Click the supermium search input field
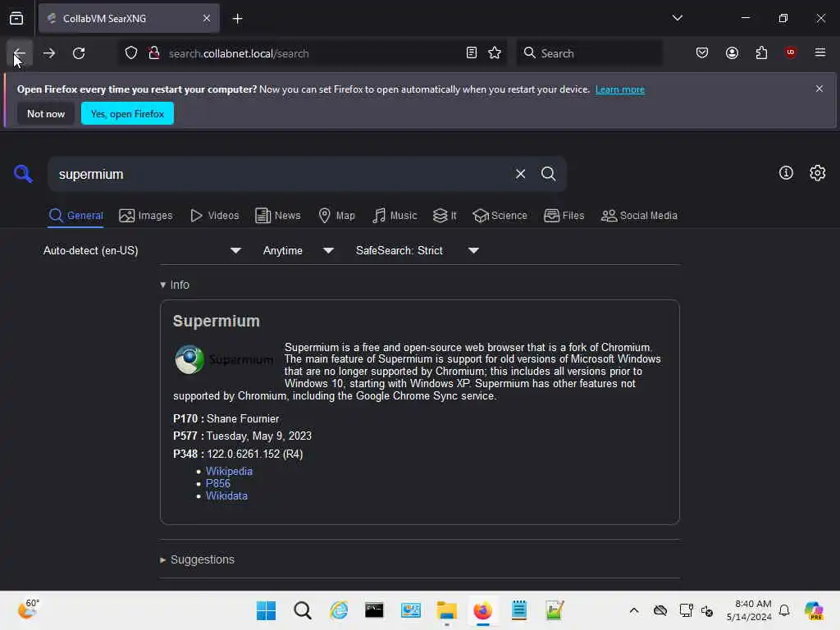 pos(279,174)
